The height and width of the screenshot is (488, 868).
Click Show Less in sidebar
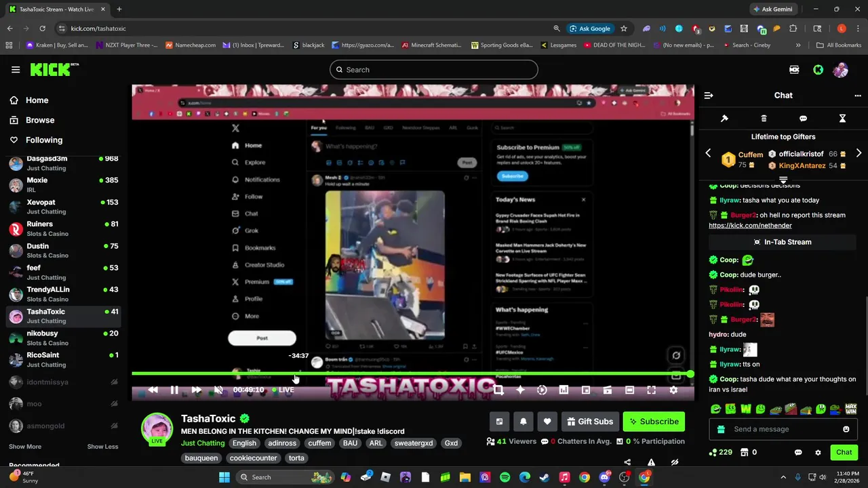click(x=102, y=447)
